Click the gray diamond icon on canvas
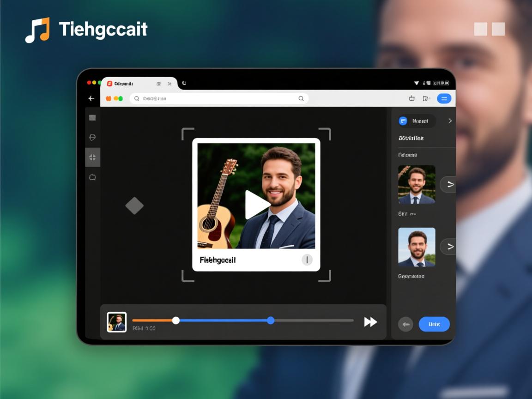 [134, 206]
